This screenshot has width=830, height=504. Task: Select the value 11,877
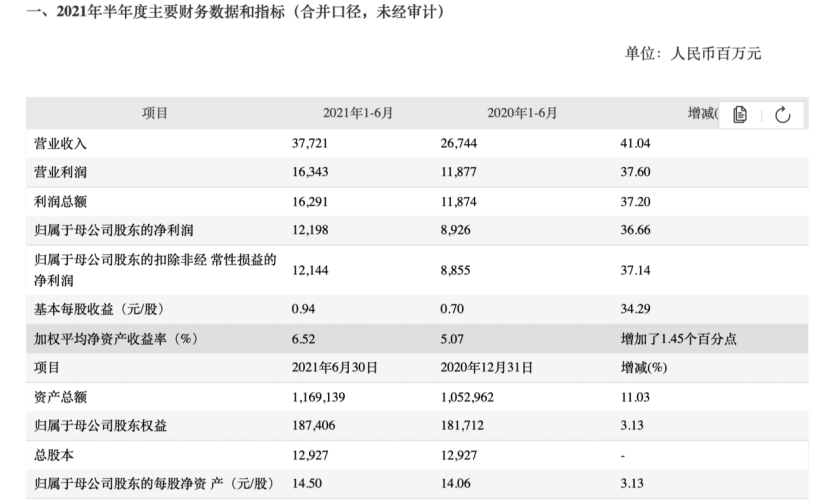[458, 172]
